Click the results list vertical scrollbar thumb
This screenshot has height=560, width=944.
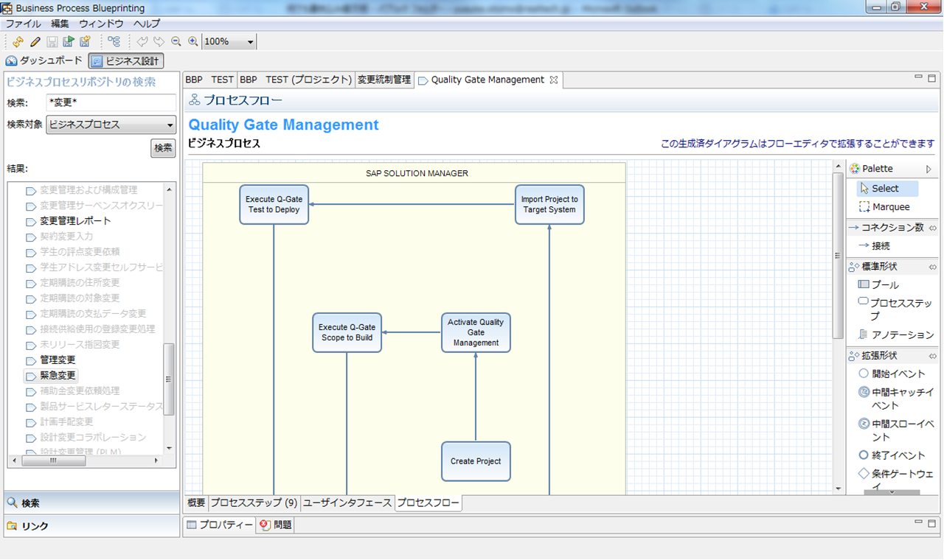click(x=169, y=379)
